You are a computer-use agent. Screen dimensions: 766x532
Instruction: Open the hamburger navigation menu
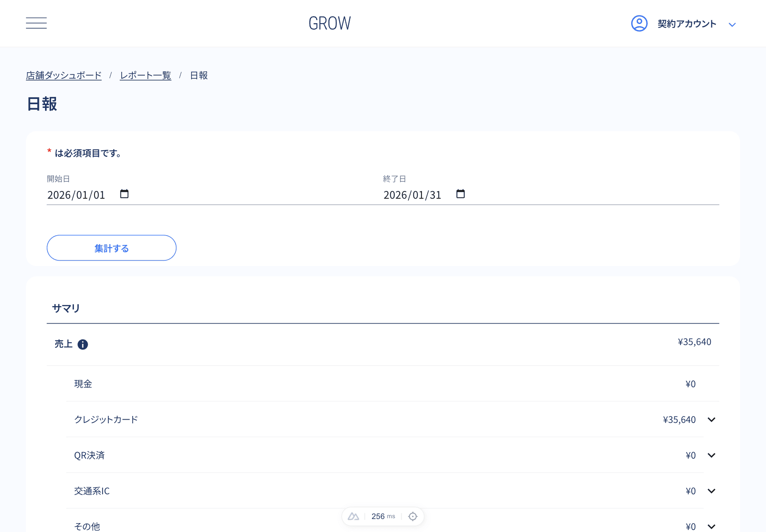(36, 23)
